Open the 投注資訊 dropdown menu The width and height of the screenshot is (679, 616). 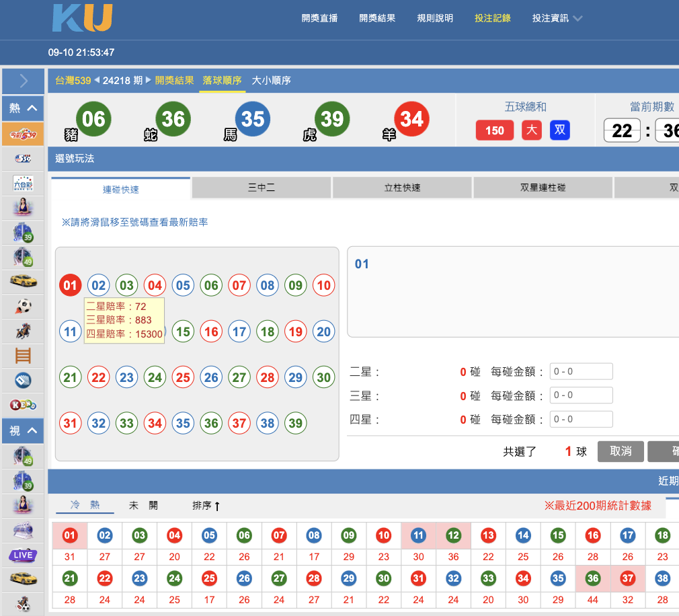pos(557,18)
